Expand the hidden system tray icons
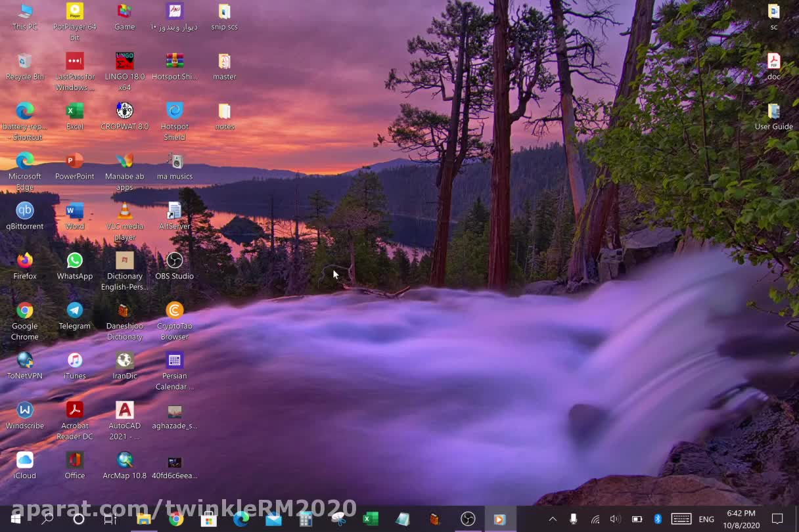Image resolution: width=799 pixels, height=532 pixels. point(553,519)
